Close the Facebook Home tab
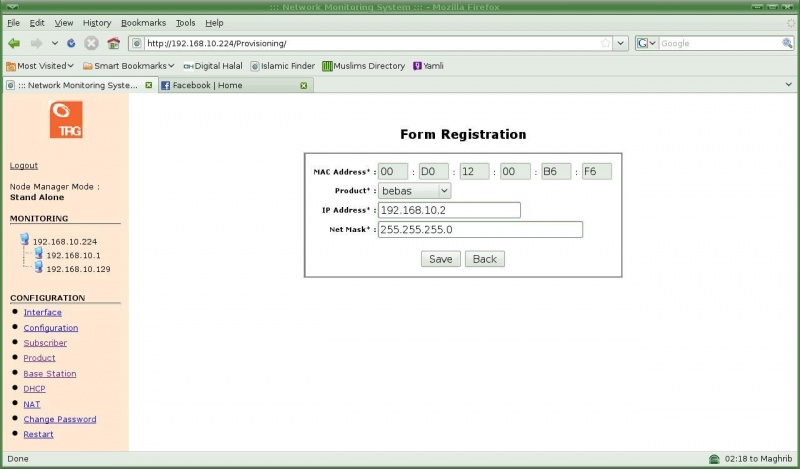800x469 pixels. pyautogui.click(x=304, y=85)
